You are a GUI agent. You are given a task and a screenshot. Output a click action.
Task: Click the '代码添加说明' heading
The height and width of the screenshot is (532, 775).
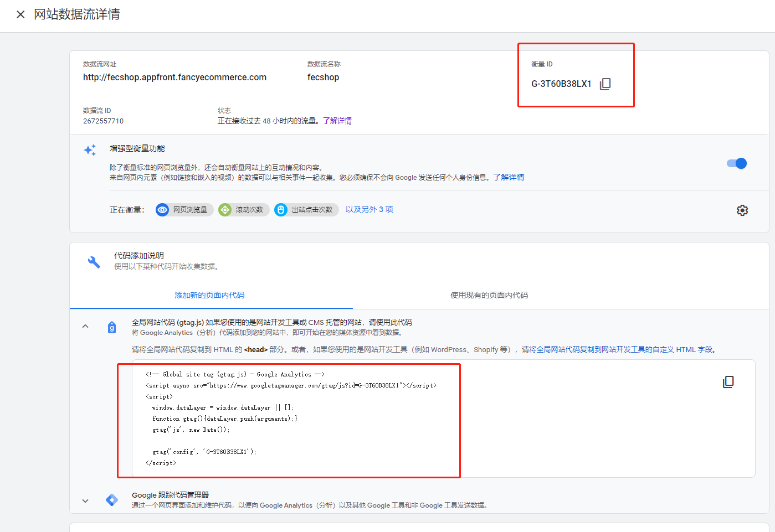(138, 256)
